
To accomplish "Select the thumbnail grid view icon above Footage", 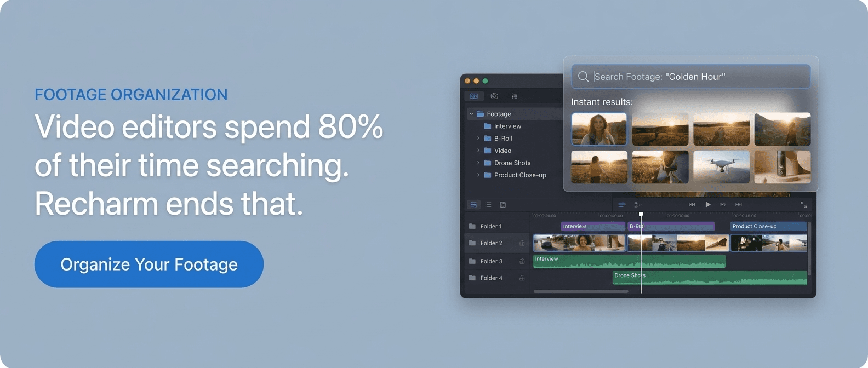I will tap(474, 96).
